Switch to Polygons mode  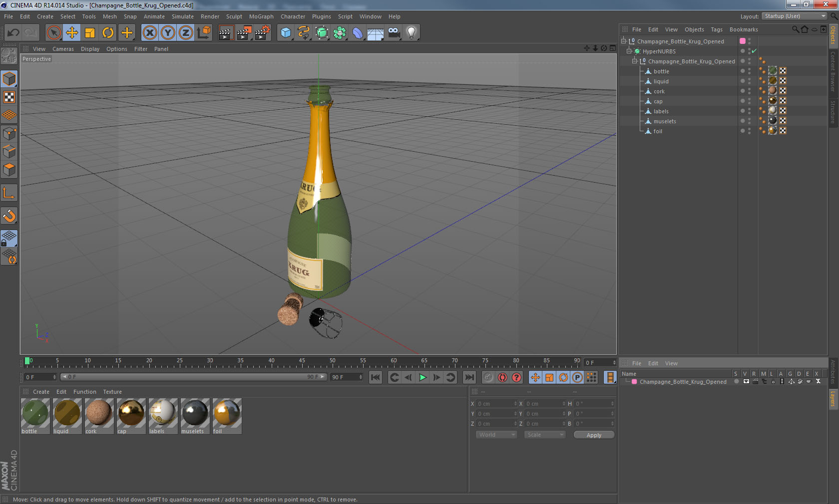point(9,170)
